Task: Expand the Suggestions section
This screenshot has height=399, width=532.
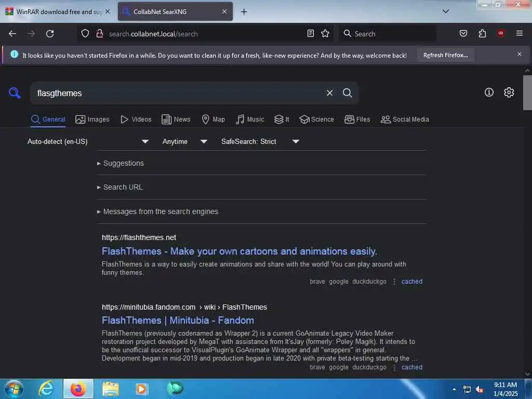Action: click(121, 163)
